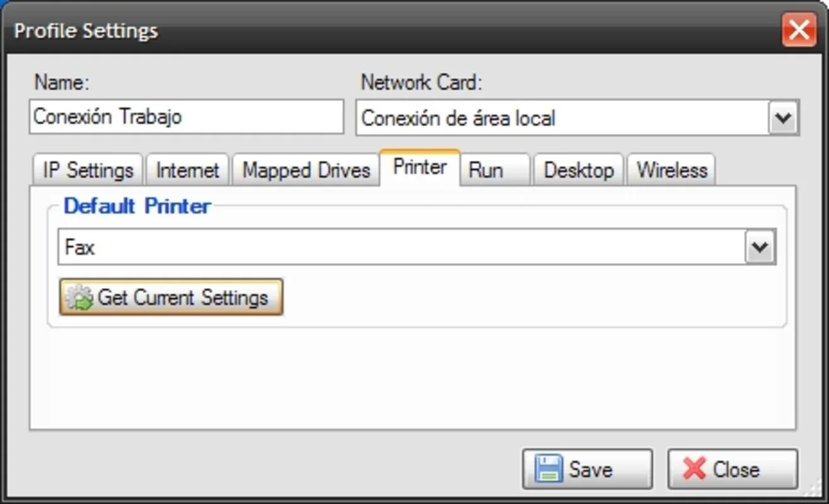Switch to the Desktop tab
This screenshot has height=504, width=829.
pyautogui.click(x=579, y=170)
